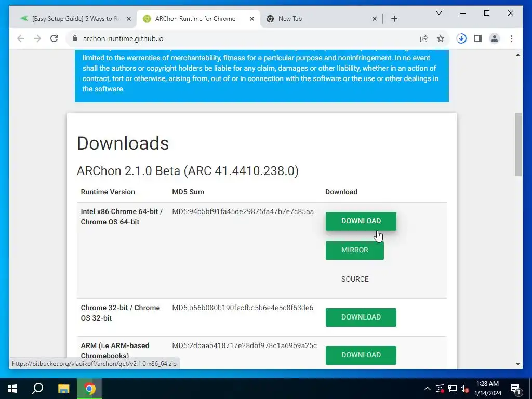View site information lock icon
The height and width of the screenshot is (399, 532).
pos(75,38)
